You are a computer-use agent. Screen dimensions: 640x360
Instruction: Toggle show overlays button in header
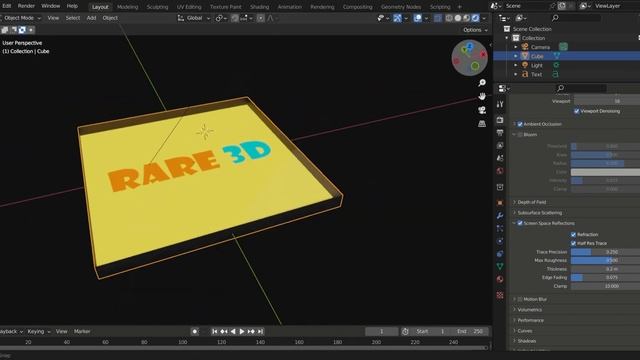[418, 18]
